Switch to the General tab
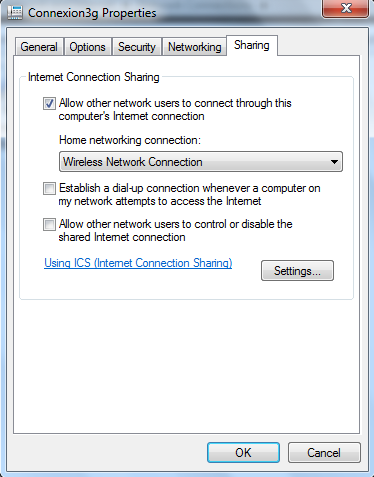The image size is (374, 477). tap(39, 47)
